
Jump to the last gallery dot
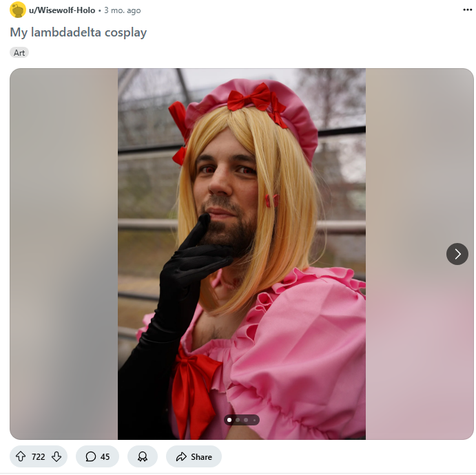[254, 420]
